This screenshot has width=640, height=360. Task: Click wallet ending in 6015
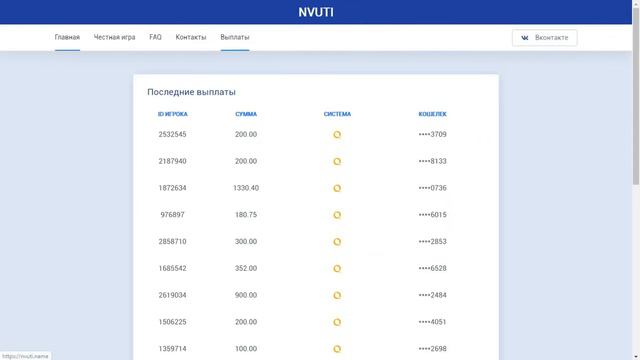click(x=432, y=215)
